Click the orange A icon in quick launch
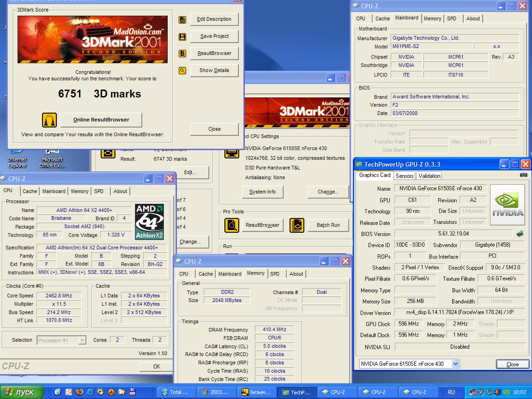 click(111, 392)
